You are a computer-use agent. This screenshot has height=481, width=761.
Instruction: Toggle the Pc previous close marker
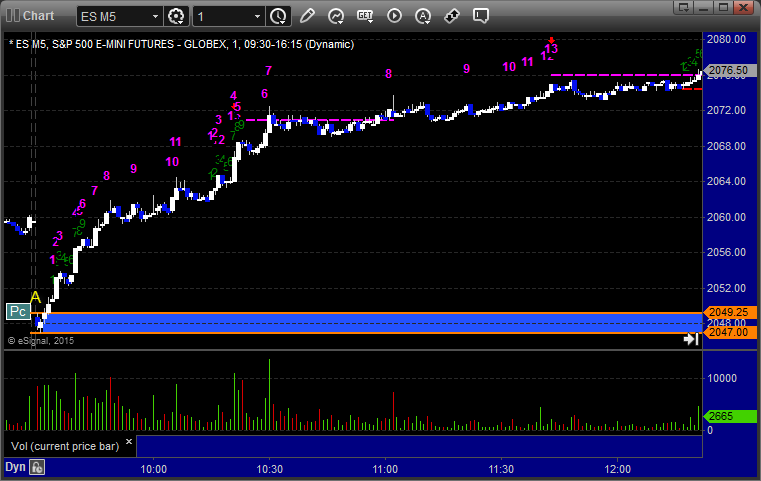17,311
